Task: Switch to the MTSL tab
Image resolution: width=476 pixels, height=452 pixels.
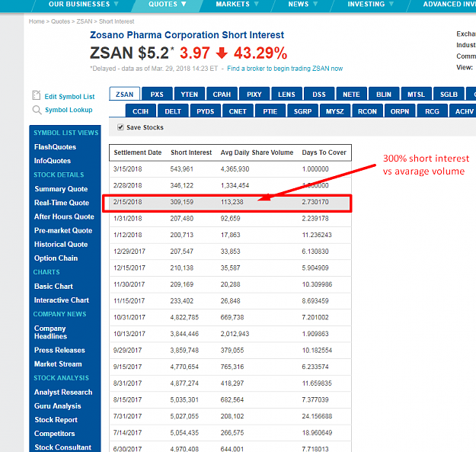Action: coord(416,95)
